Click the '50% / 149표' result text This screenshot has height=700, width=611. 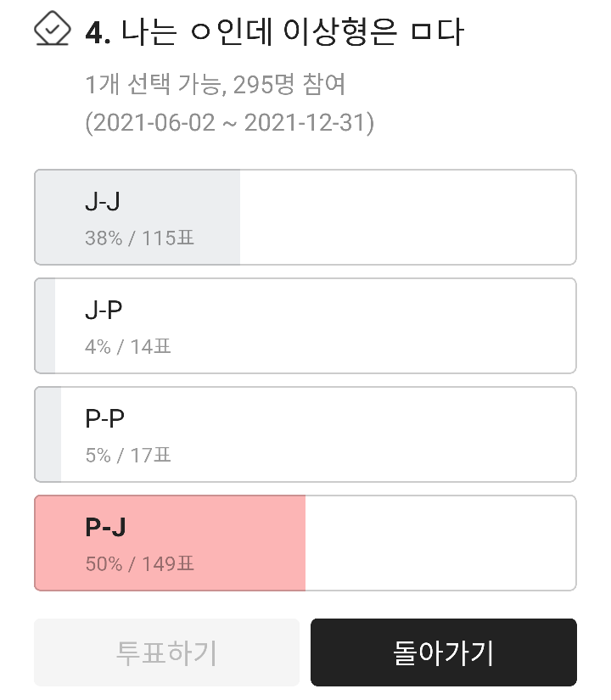point(140,564)
